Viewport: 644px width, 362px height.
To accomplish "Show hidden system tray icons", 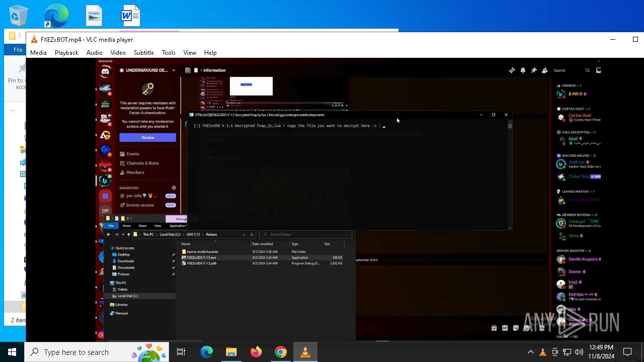I will pos(530,352).
